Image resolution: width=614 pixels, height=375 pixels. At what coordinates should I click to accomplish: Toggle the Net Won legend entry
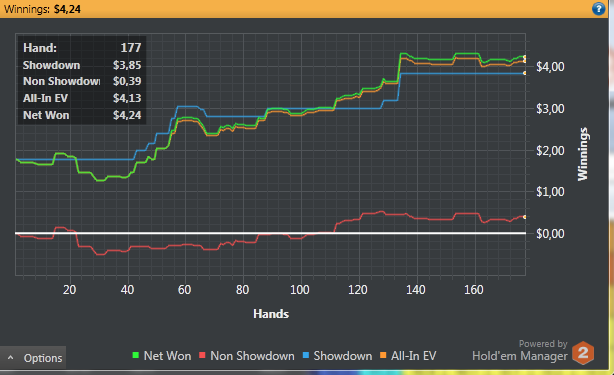pyautogui.click(x=162, y=356)
